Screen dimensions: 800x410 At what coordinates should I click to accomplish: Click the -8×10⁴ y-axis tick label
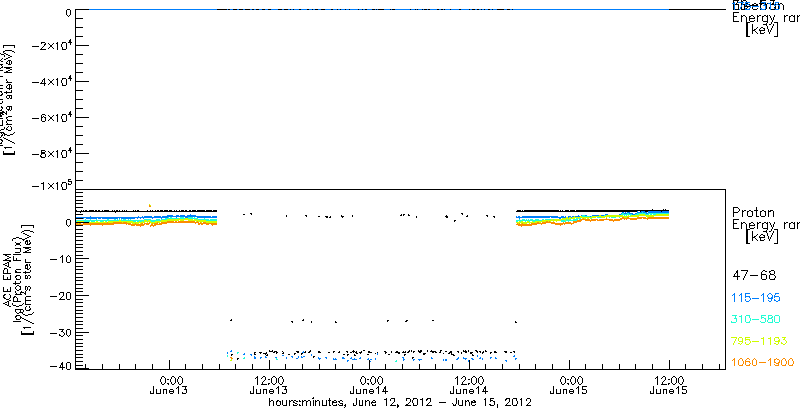(x=51, y=153)
